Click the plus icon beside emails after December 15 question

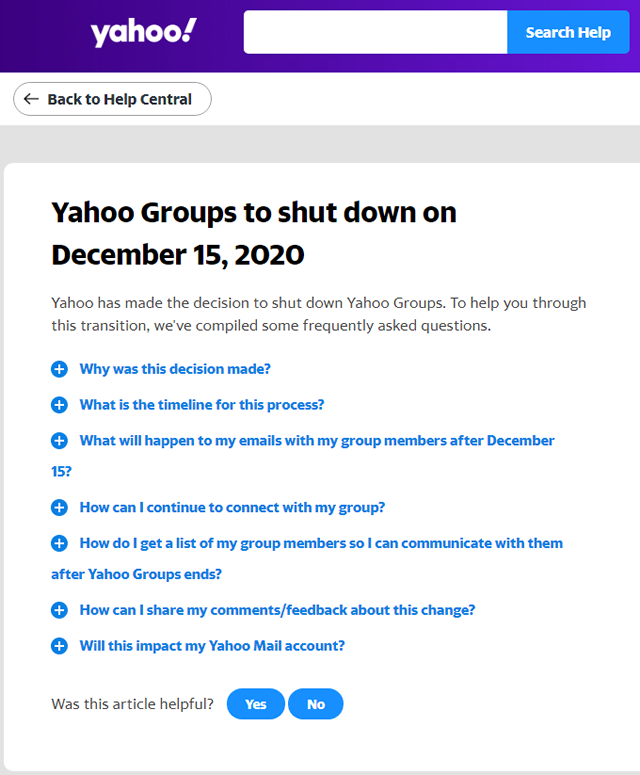click(x=60, y=441)
